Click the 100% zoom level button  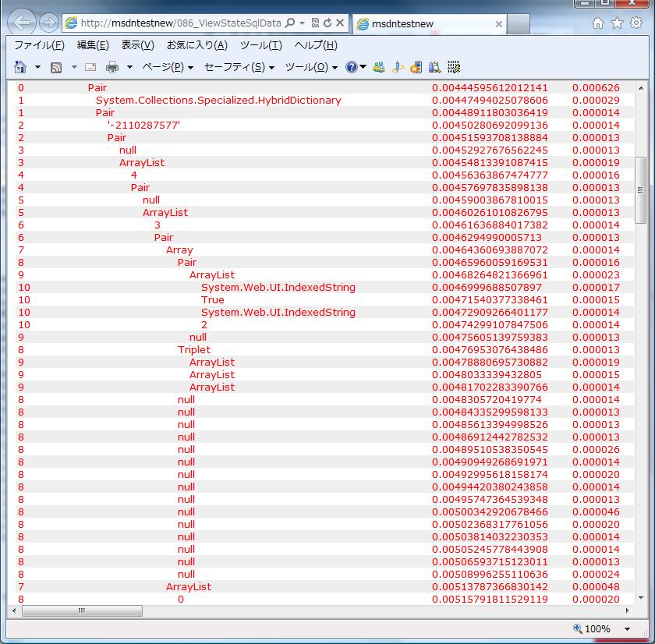point(593,629)
